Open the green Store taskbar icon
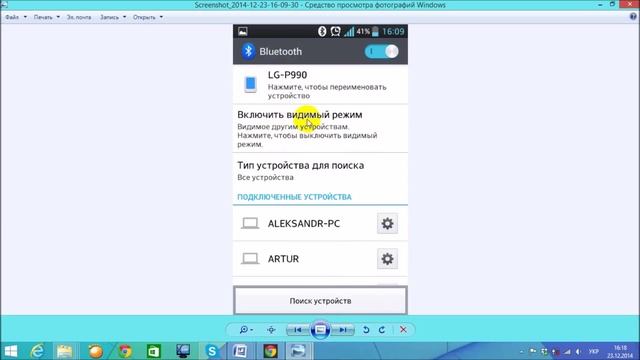 153,351
